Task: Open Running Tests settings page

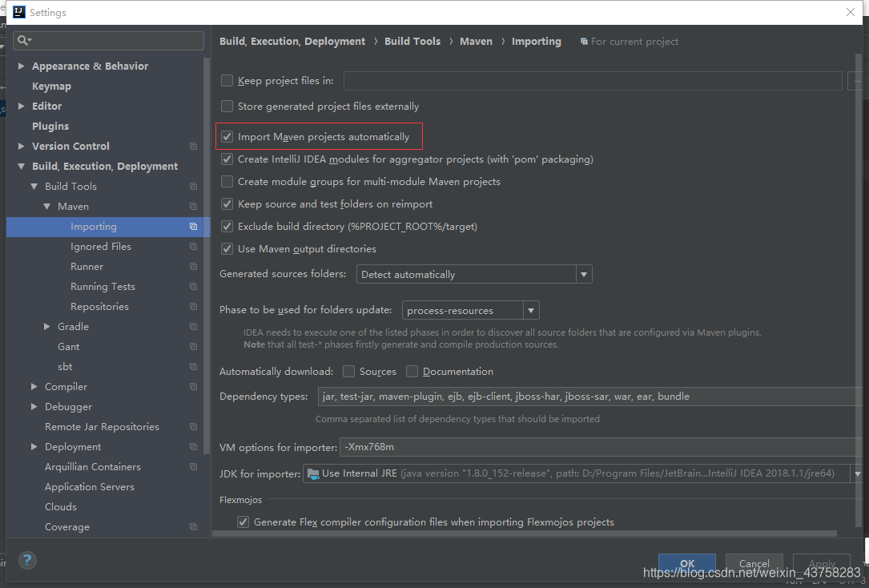Action: click(103, 287)
